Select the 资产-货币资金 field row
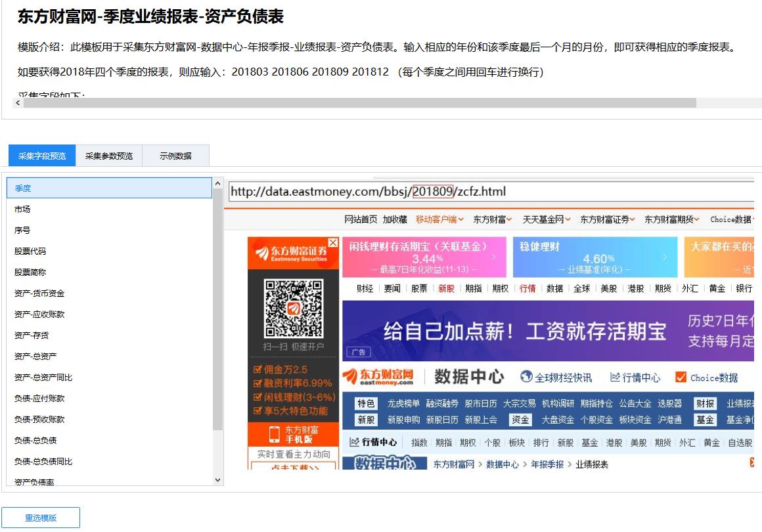This screenshot has height=532, width=762. pyautogui.click(x=109, y=293)
